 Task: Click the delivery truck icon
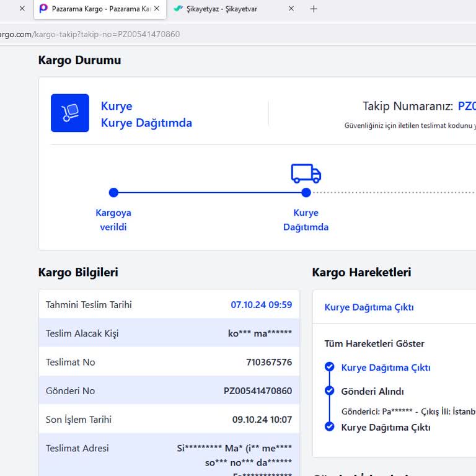coord(306,174)
